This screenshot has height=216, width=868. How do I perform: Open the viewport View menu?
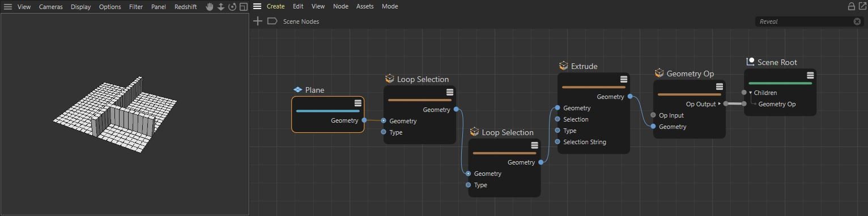(24, 7)
